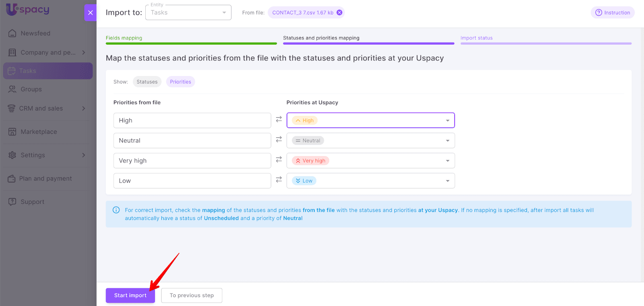Show Statuses mapping filter

pyautogui.click(x=147, y=82)
